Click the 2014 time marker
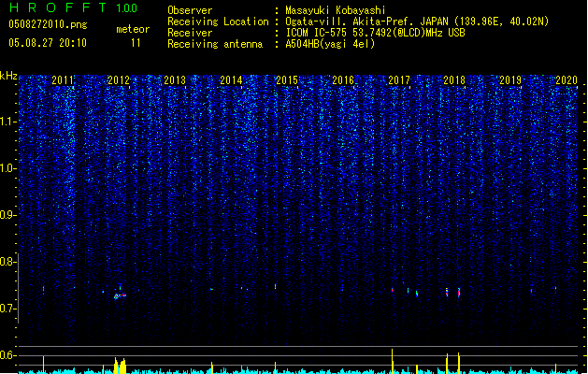 231,80
